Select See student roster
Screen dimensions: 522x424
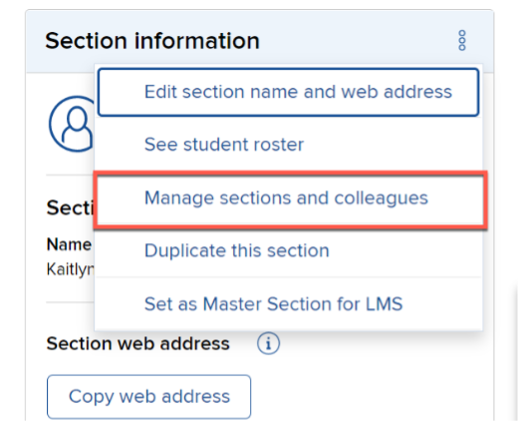pyautogui.click(x=288, y=144)
